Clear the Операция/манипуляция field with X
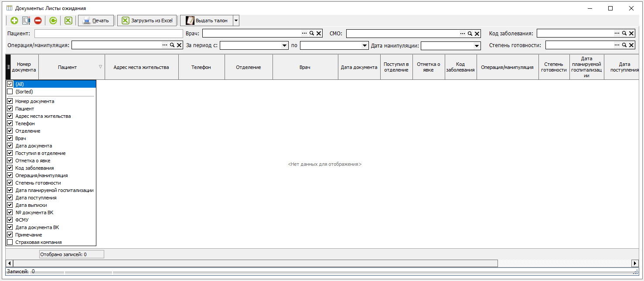Viewport: 644px width, 281px height. 179,45
